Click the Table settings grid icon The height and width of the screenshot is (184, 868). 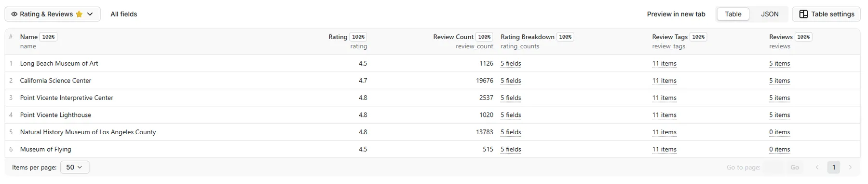(x=803, y=14)
